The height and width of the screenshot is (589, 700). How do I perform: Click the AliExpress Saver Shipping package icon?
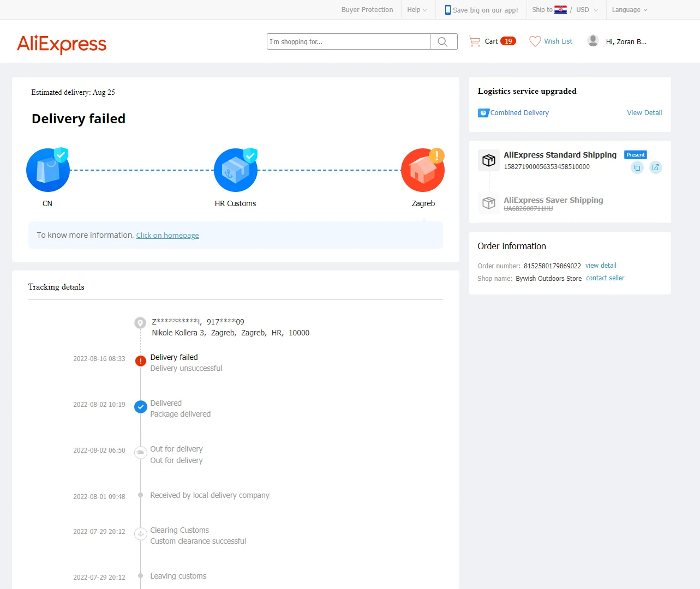[489, 203]
